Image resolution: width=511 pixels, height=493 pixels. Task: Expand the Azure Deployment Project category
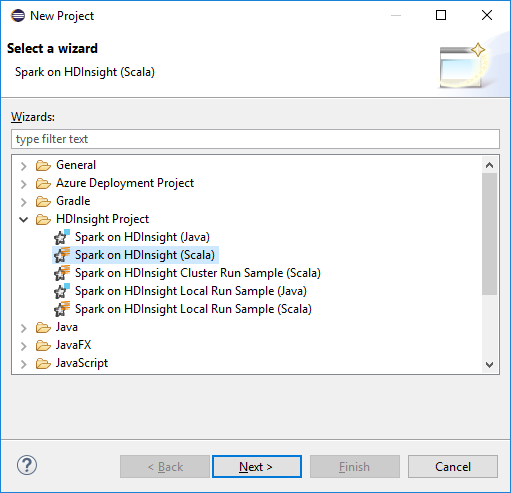(23, 184)
